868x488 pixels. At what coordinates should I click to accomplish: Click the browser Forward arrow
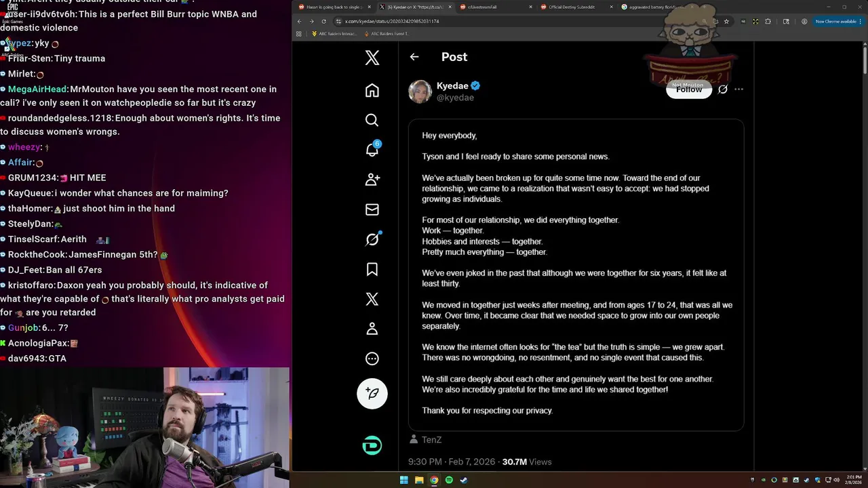(312, 21)
